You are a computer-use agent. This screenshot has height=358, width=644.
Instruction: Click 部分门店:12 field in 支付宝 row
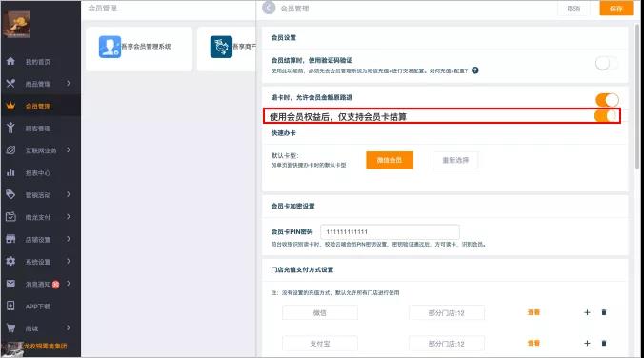[447, 344]
